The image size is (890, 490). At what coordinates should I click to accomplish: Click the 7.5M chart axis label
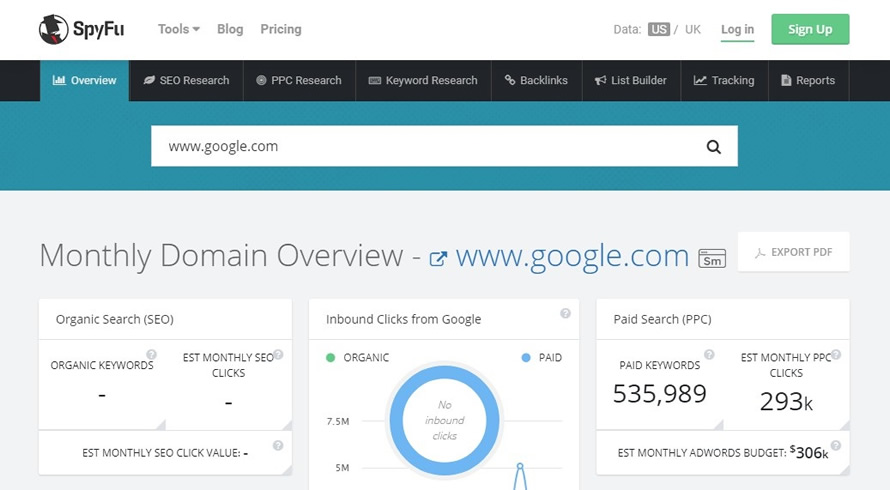pyautogui.click(x=338, y=421)
